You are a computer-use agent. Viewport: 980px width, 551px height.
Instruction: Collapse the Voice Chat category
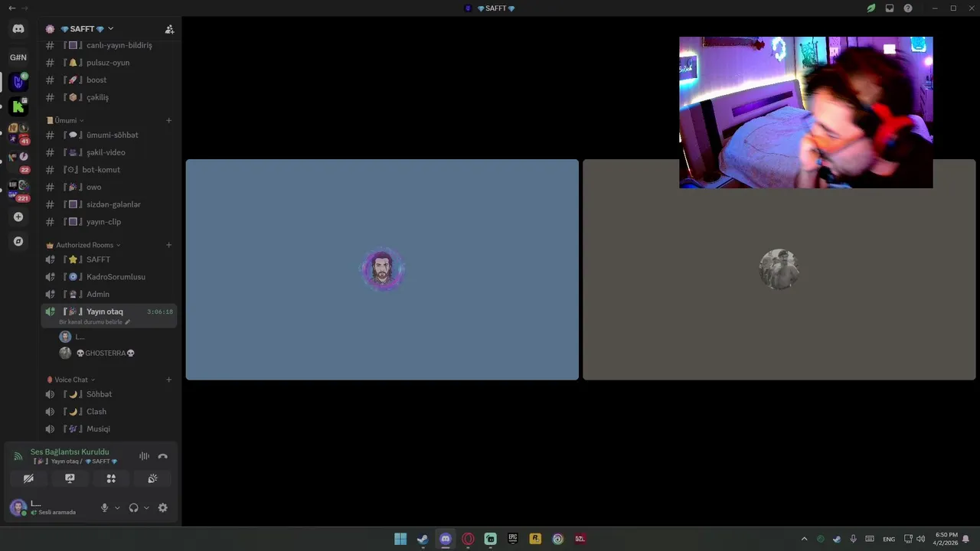(x=71, y=380)
